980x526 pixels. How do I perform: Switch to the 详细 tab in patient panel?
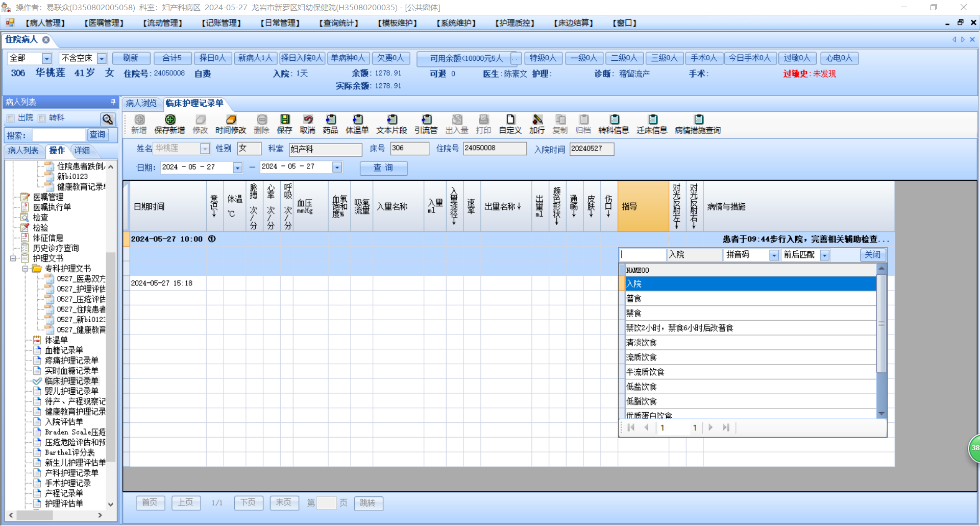click(x=82, y=151)
